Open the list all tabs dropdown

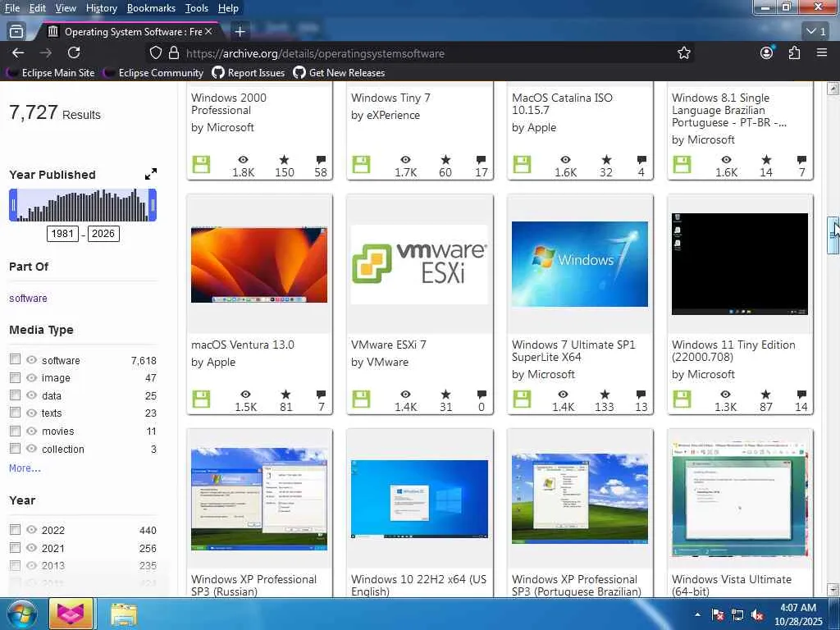click(x=816, y=32)
